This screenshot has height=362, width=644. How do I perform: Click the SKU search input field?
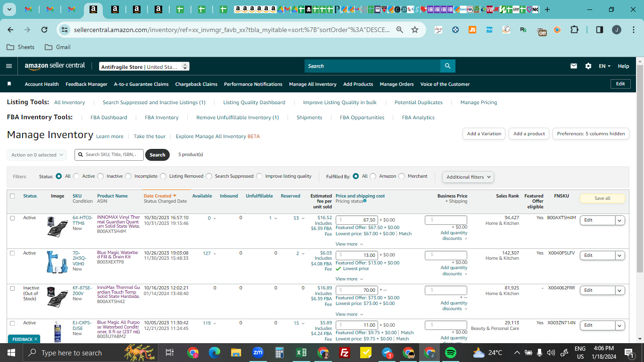[109, 155]
